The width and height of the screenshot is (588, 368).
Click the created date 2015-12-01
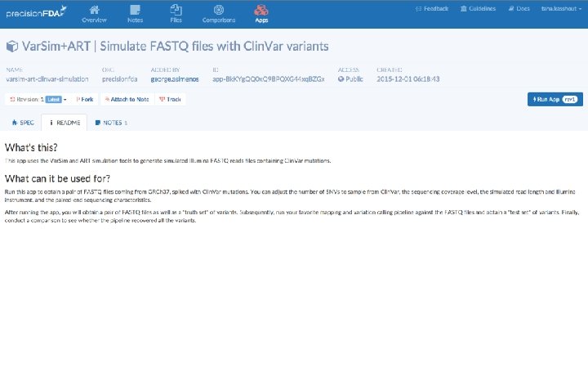[408, 79]
